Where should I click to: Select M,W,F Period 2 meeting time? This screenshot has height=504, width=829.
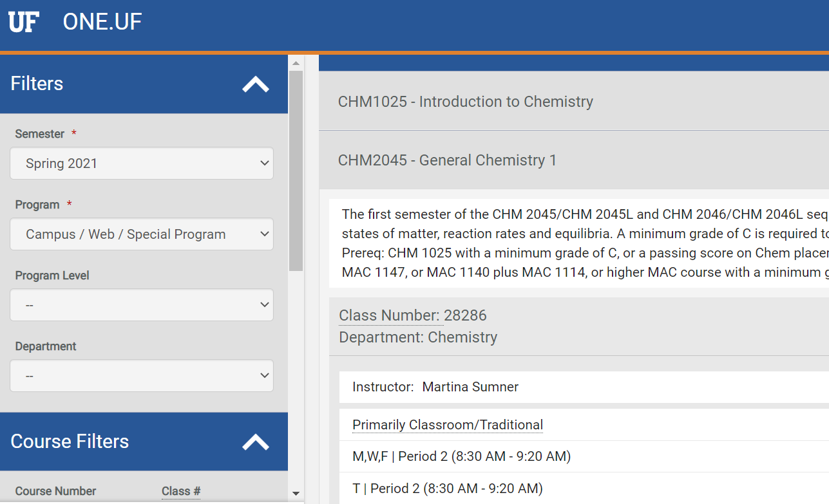(461, 456)
